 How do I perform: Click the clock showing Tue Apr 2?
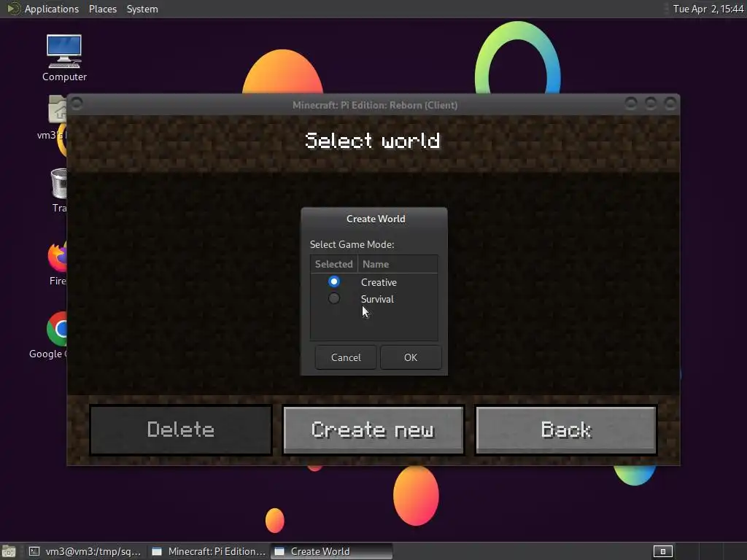pyautogui.click(x=708, y=9)
